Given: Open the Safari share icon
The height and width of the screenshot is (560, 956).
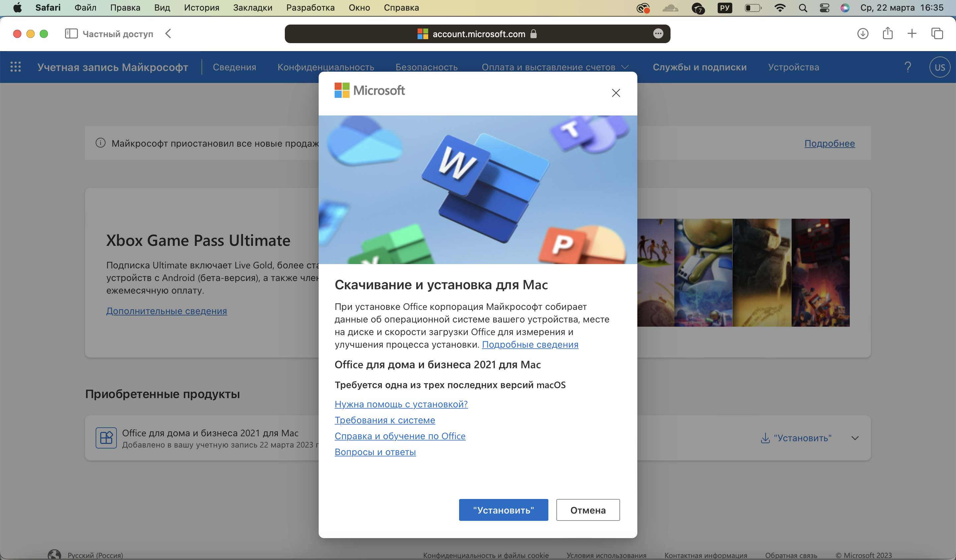Looking at the screenshot, I should (x=888, y=34).
